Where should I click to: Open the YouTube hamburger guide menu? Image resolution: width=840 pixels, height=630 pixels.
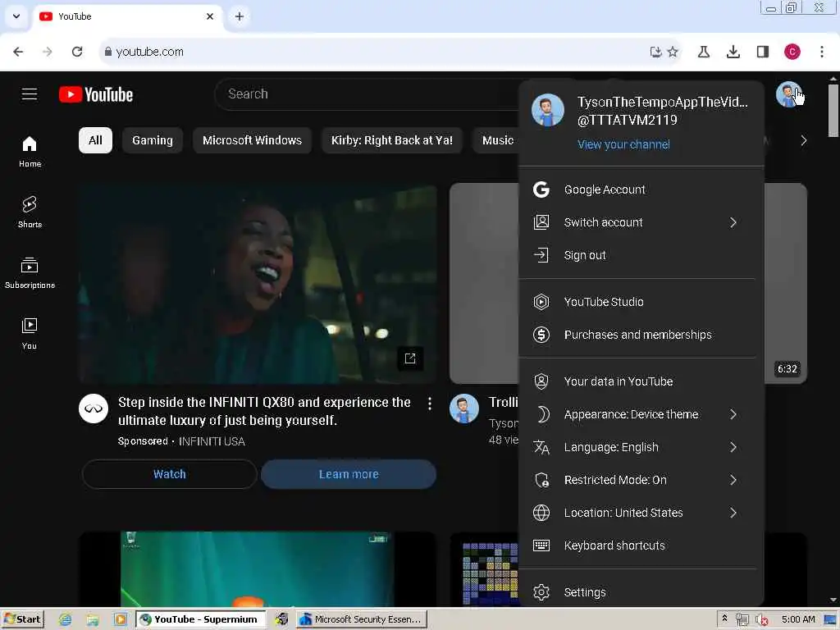coord(30,94)
